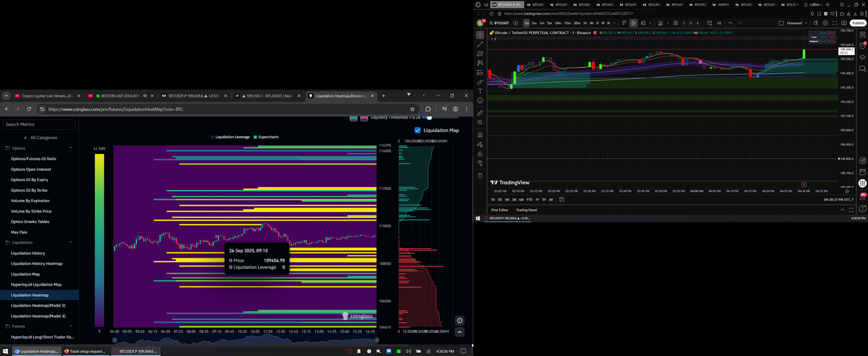
Task: Toggle hide all drawings eye icon
Action: pyautogui.click(x=480, y=163)
